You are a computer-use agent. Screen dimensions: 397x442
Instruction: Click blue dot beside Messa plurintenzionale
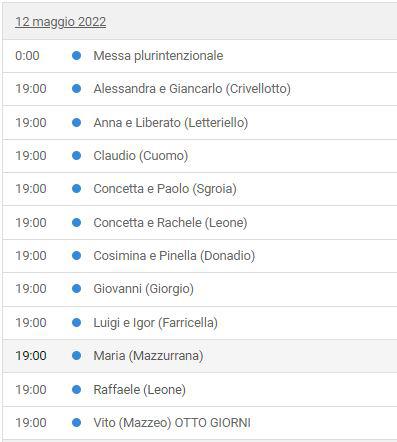coord(76,56)
